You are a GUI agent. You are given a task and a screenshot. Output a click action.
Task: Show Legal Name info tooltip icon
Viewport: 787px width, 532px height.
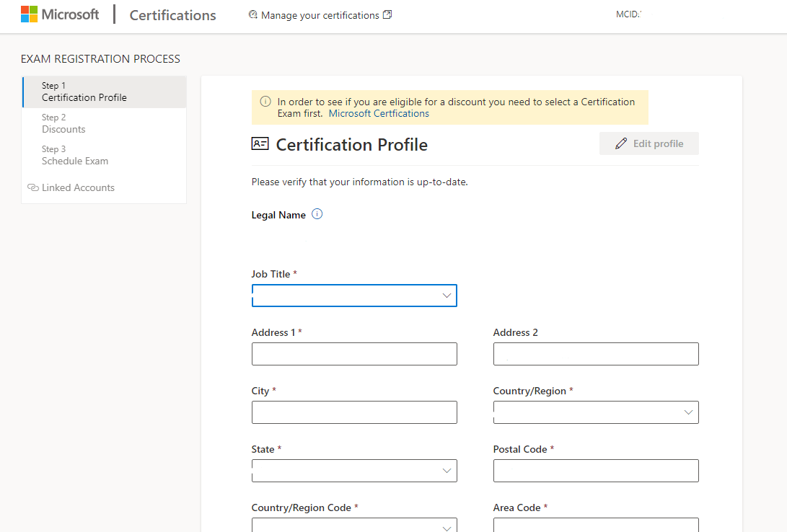[x=317, y=214]
